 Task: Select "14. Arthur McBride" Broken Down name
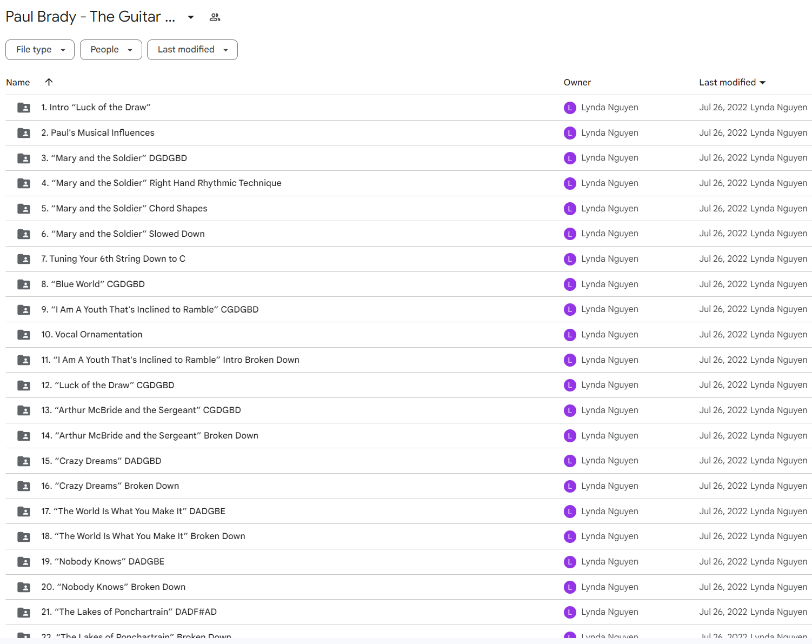[150, 436]
